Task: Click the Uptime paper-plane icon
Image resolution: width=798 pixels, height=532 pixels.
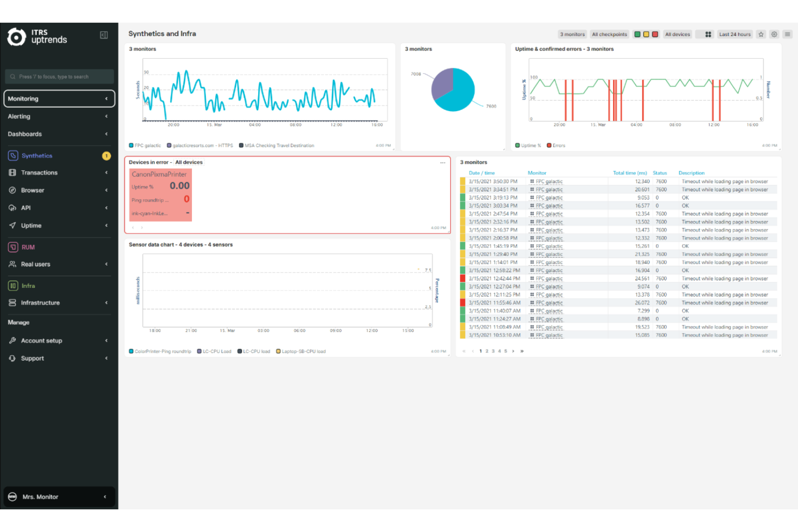Action: [12, 225]
